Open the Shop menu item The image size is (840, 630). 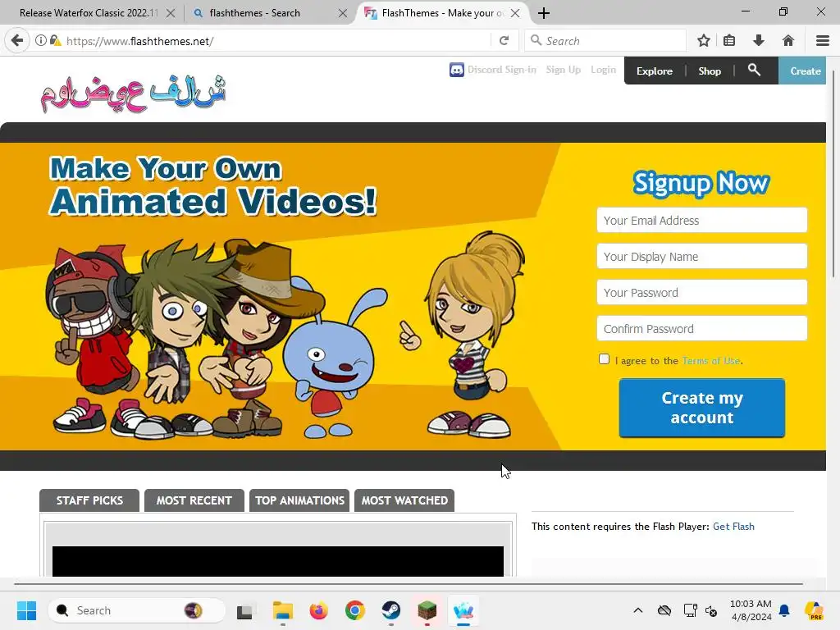coord(710,71)
